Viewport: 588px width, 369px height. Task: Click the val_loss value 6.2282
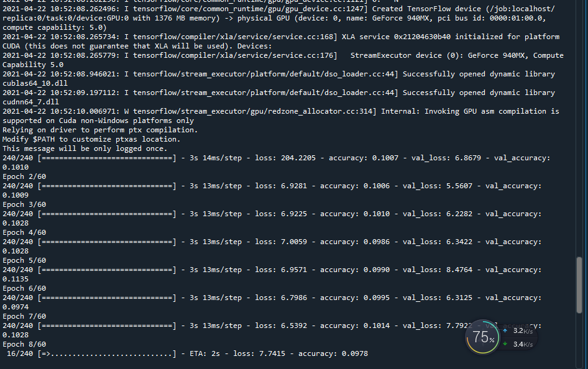459,214
